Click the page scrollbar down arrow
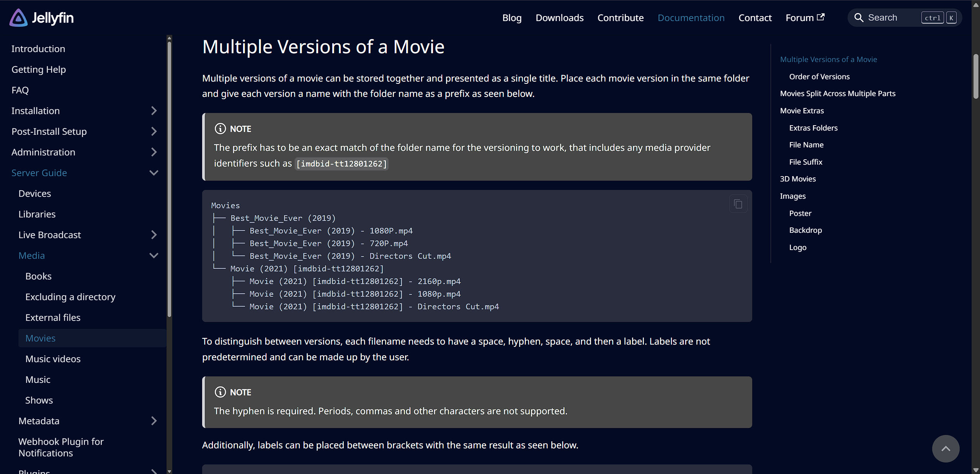Viewport: 980px width, 474px height. click(x=976, y=470)
